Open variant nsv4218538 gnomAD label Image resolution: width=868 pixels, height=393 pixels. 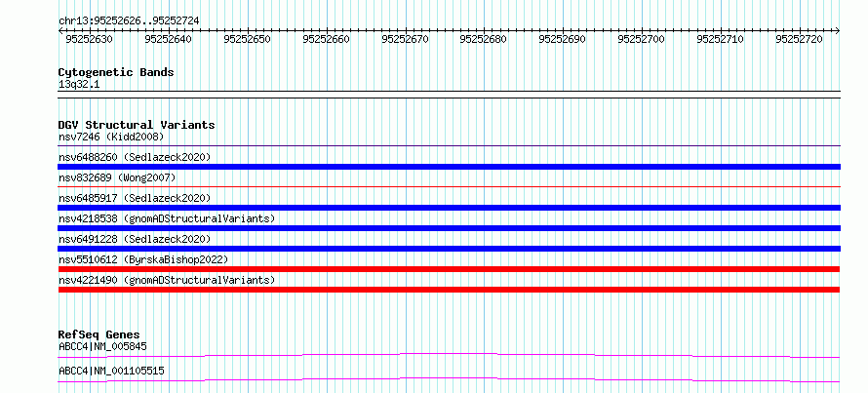167,218
